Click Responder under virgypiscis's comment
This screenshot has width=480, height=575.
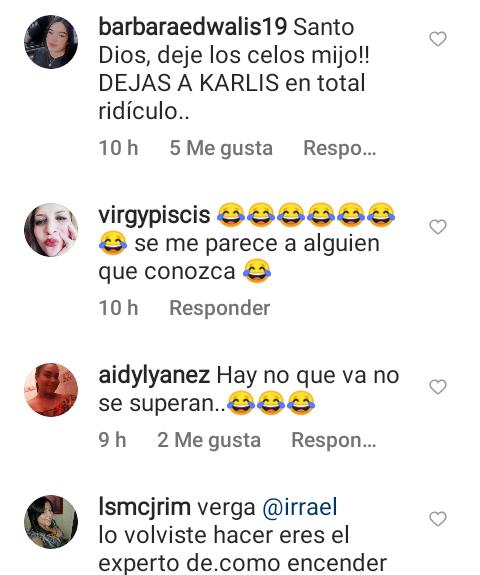(220, 308)
